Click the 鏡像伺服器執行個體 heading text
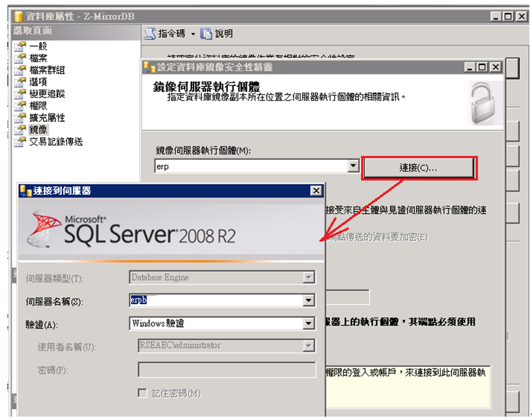 point(206,87)
